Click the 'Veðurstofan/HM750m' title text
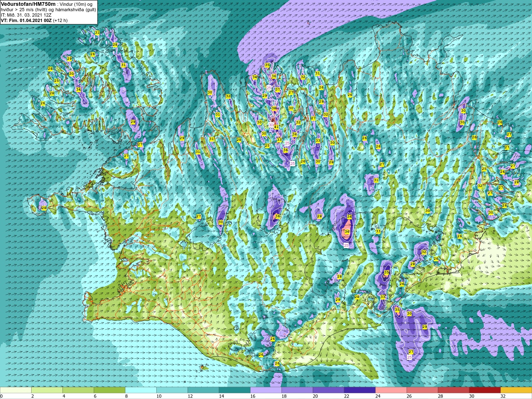This screenshot has height=399, width=532. (28, 4)
